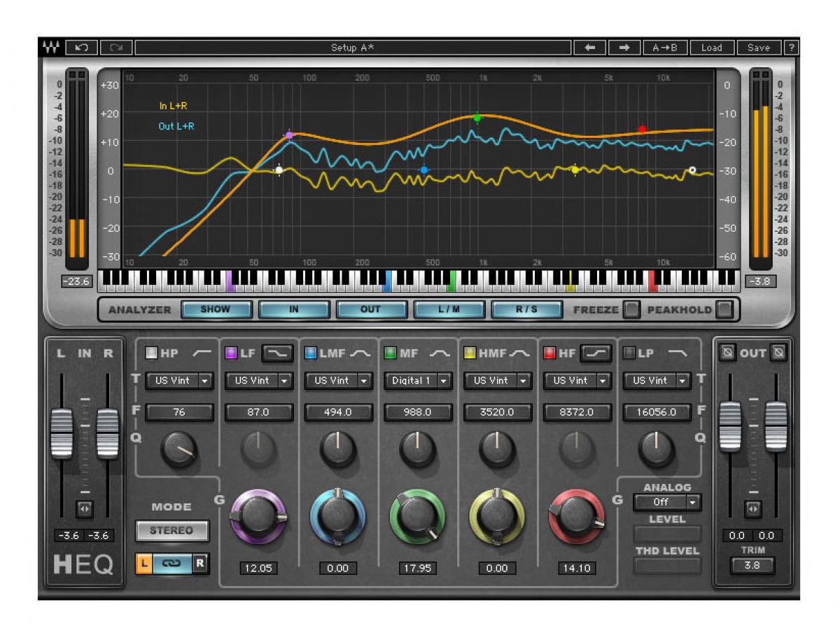Open the LMF filter type dropdown
Image resolution: width=840 pixels, height=633 pixels.
coord(339,381)
